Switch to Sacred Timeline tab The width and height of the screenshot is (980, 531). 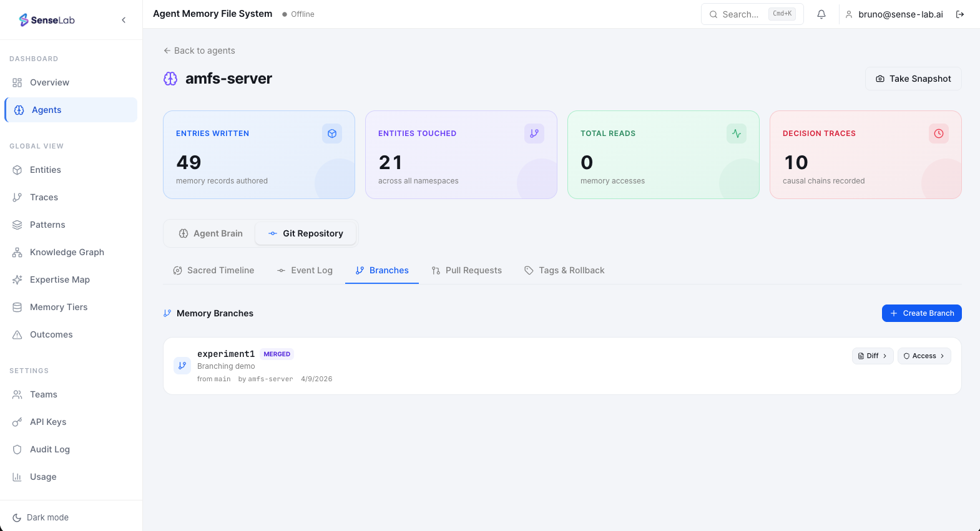[x=213, y=270]
